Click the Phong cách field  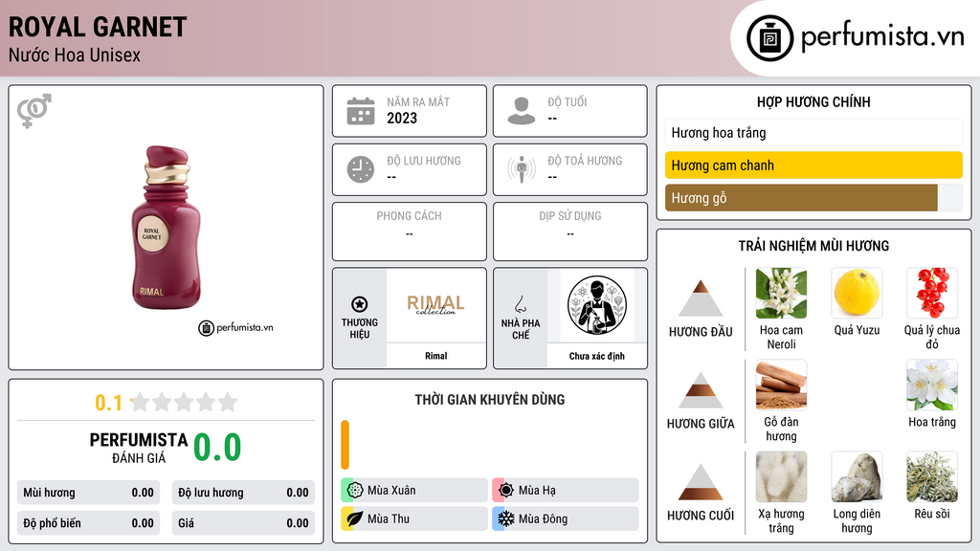(410, 231)
